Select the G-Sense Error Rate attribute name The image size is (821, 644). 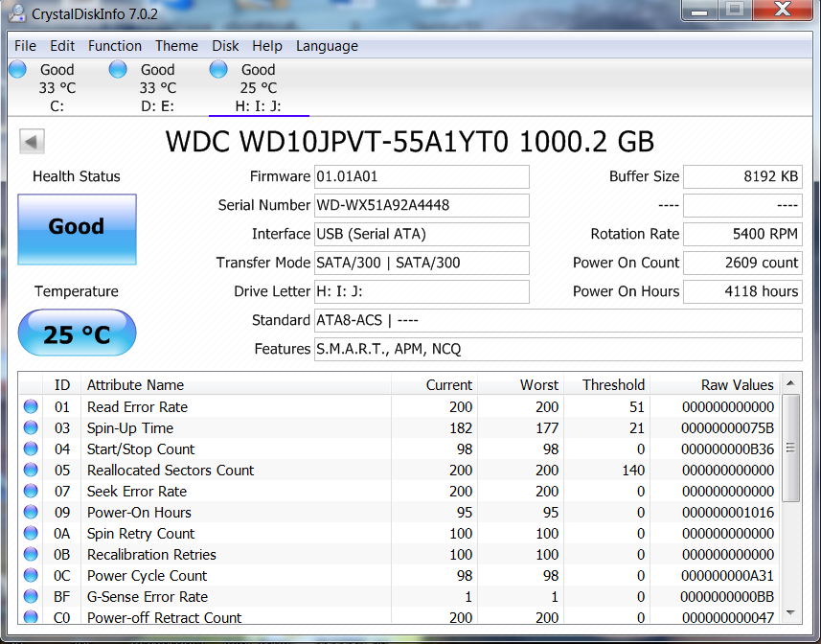pos(148,596)
